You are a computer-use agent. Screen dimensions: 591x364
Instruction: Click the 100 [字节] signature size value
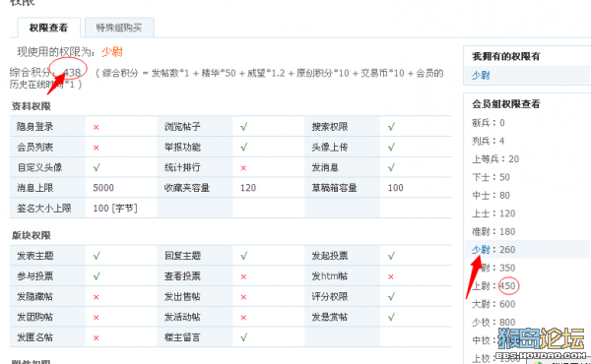115,209
